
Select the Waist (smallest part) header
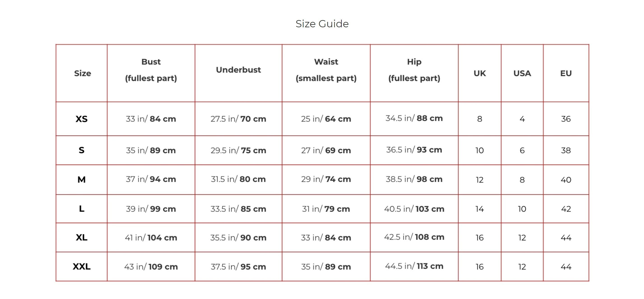coord(326,70)
